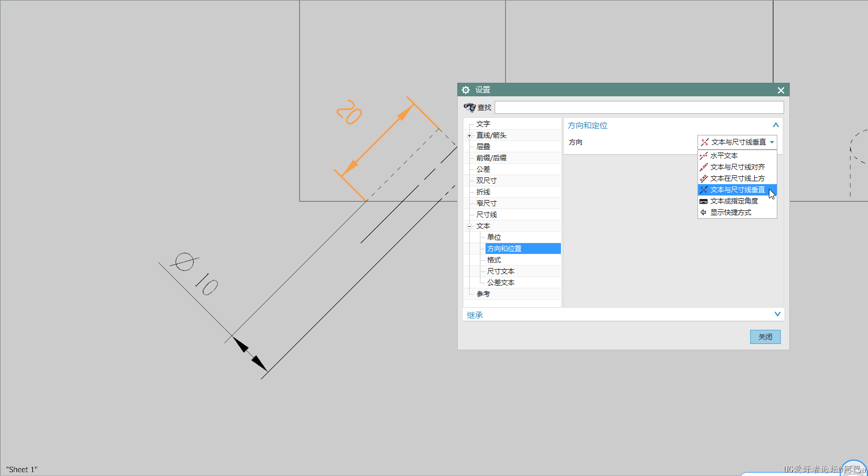Select 双尺寸 tree item
This screenshot has width=868, height=476.
(487, 181)
